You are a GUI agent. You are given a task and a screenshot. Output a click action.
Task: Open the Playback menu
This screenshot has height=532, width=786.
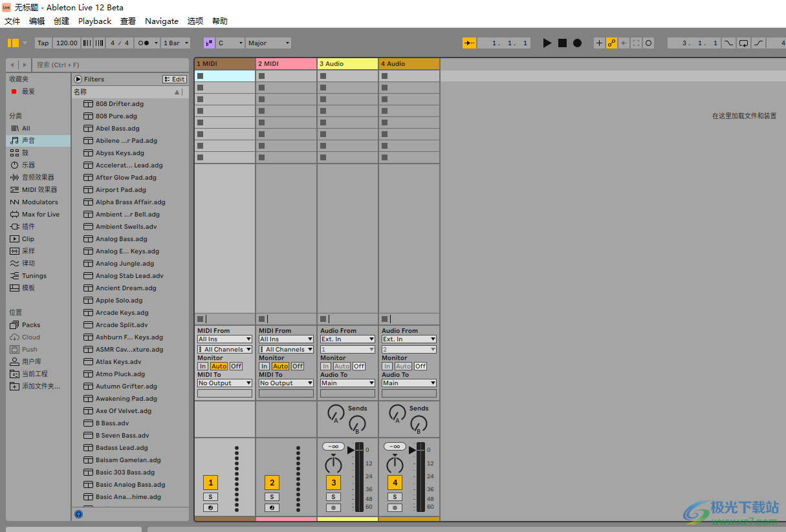click(x=94, y=21)
